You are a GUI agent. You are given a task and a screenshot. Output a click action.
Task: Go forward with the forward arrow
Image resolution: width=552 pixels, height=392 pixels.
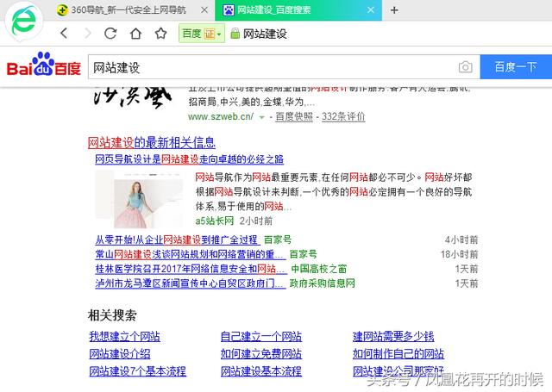click(x=88, y=34)
